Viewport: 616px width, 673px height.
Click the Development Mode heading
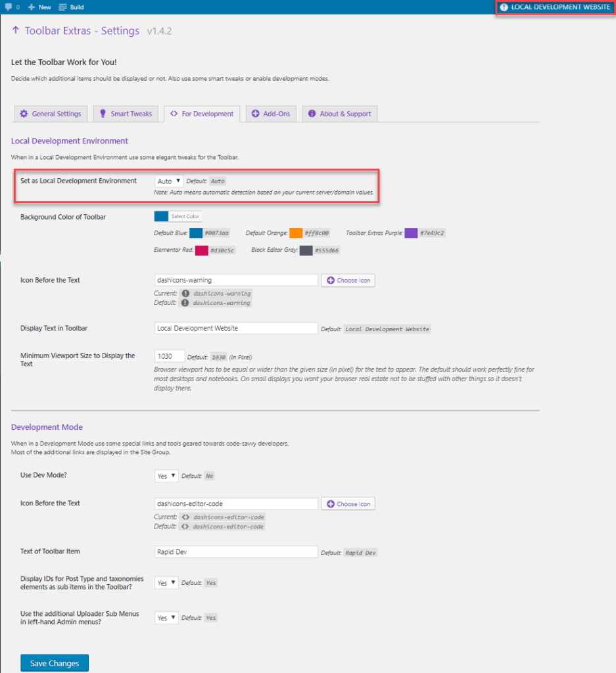point(47,427)
